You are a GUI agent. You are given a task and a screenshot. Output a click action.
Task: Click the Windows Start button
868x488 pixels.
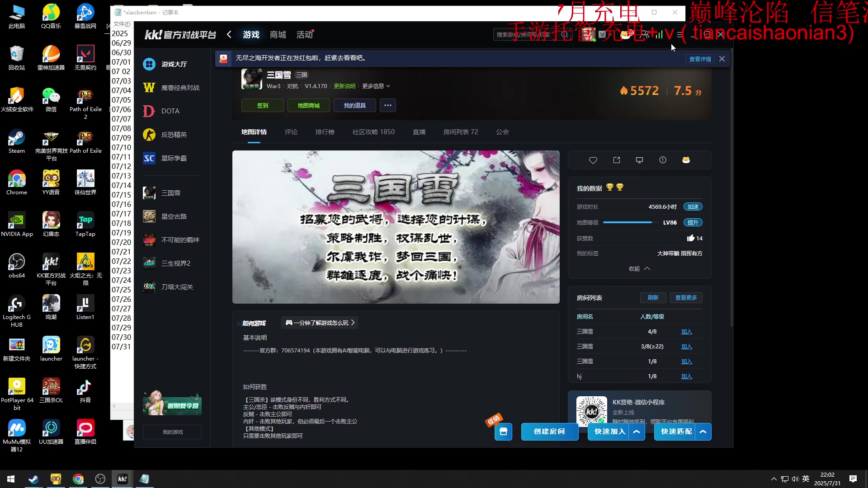pyautogui.click(x=11, y=479)
